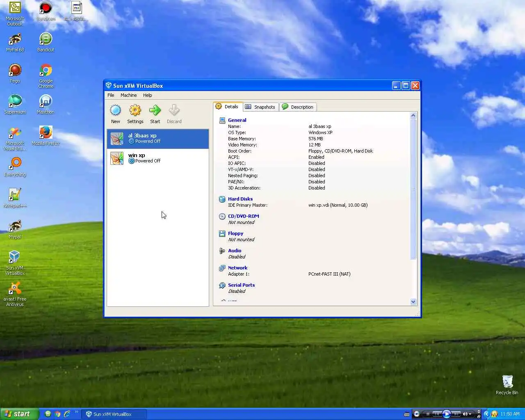Select the 'al 3baas xp' virtual machine

[158, 139]
